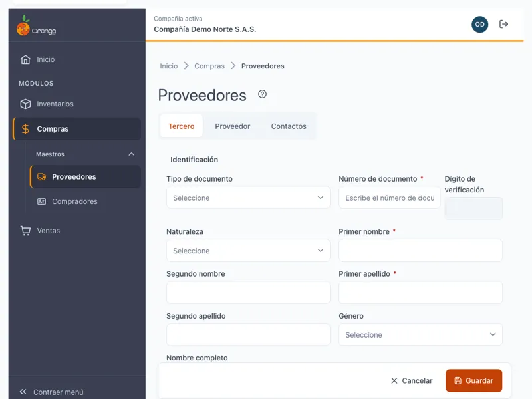The image size is (532, 399).
Task: Click the Dígito de verificación field
Action: [473, 208]
